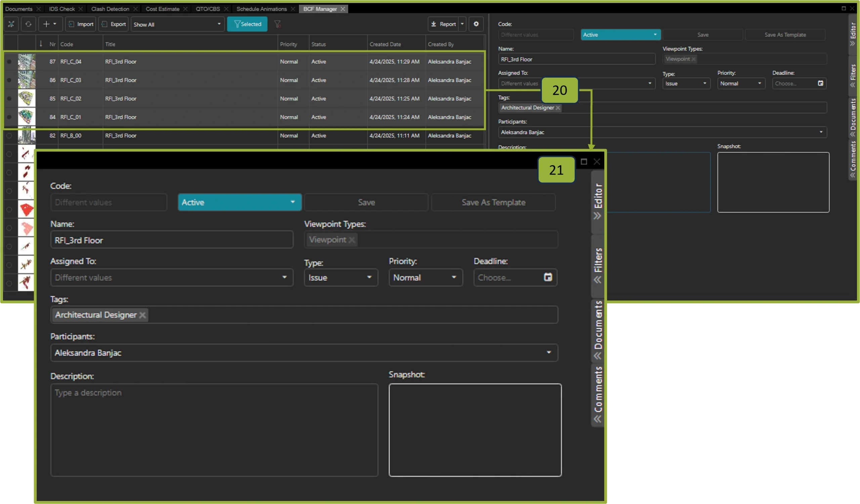Click Name field in zoomed-in editor

click(x=172, y=240)
